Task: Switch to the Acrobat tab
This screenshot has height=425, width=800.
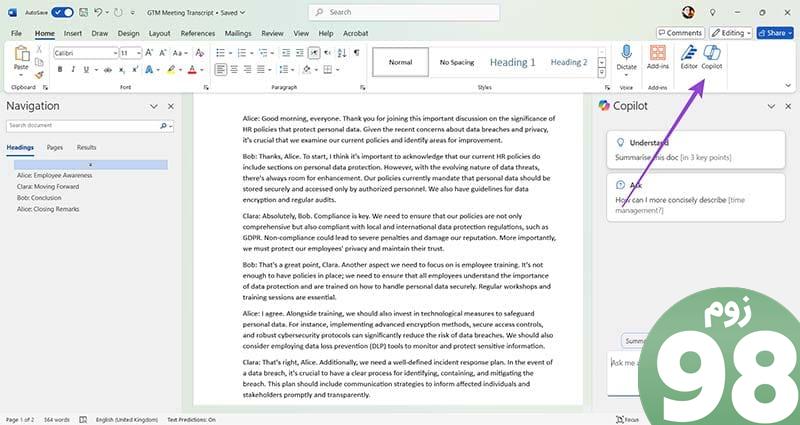Action: coord(356,33)
